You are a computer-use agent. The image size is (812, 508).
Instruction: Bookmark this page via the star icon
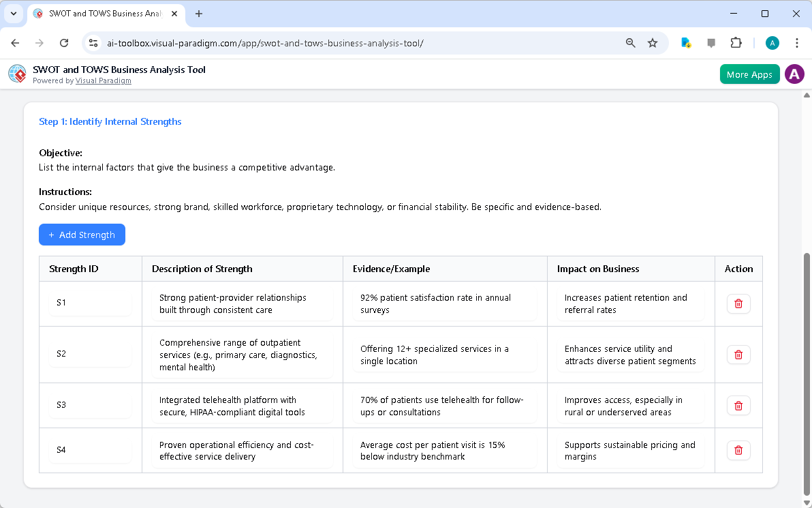coord(653,42)
